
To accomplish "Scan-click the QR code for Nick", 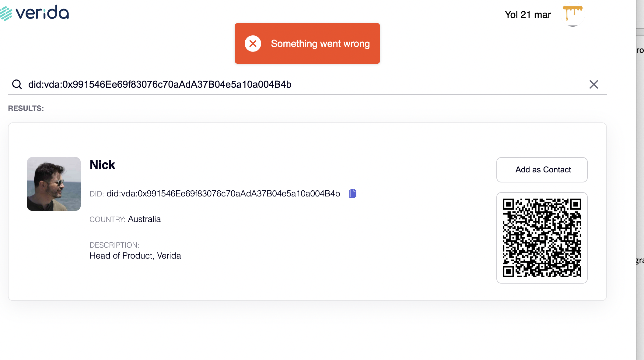I will [542, 238].
